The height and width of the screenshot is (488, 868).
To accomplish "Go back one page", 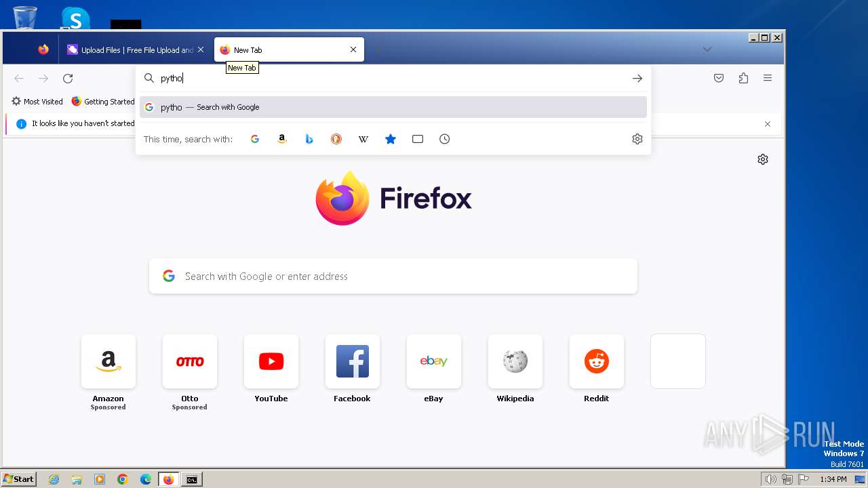I will (x=19, y=79).
